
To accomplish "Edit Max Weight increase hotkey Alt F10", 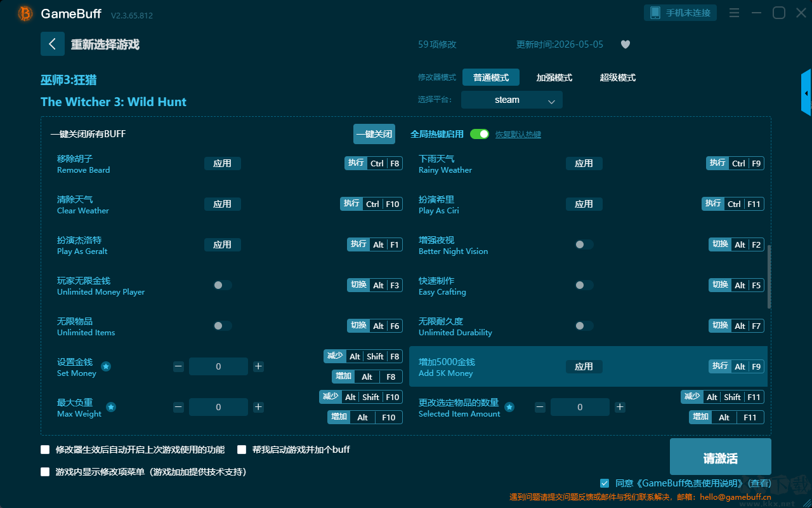I will click(x=365, y=417).
